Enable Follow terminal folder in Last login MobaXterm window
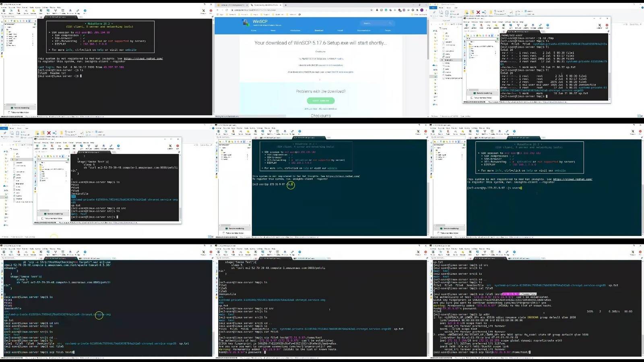644x362 pixels. coord(9,112)
